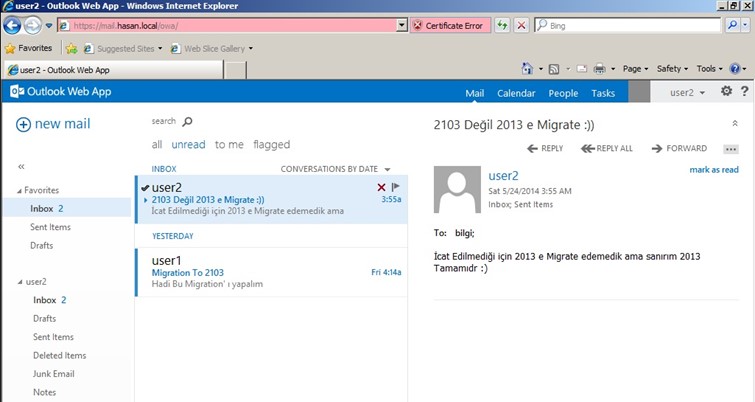Click new mail to compose
This screenshot has height=402, width=755.
click(x=53, y=124)
